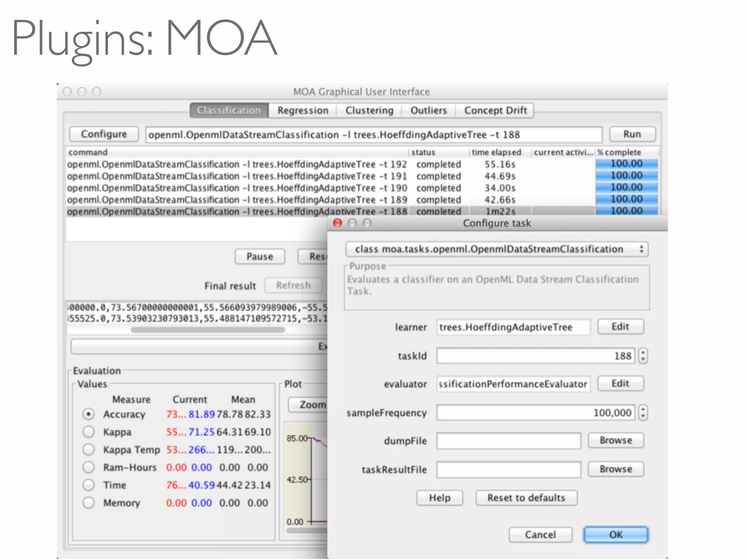
Task: Select the Accuracy radio button
Action: point(89,414)
